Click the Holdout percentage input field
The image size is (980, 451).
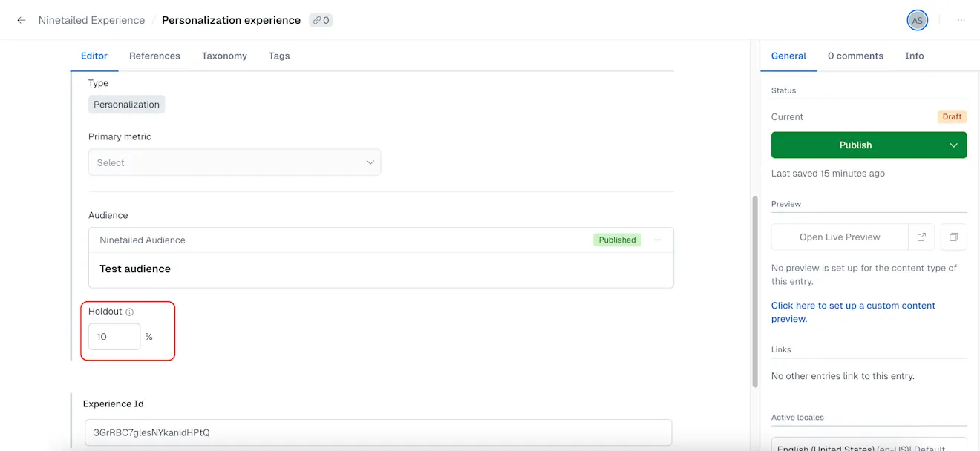(x=114, y=336)
